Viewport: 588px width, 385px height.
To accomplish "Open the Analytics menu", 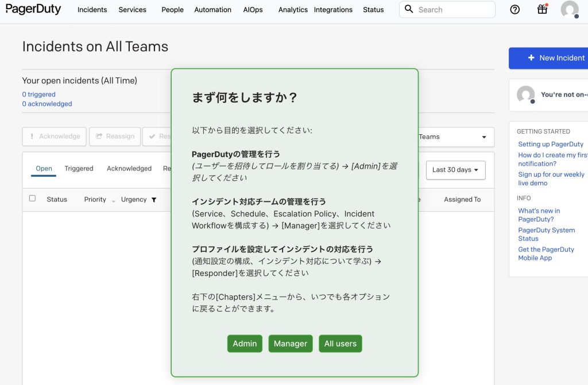I will 293,10.
